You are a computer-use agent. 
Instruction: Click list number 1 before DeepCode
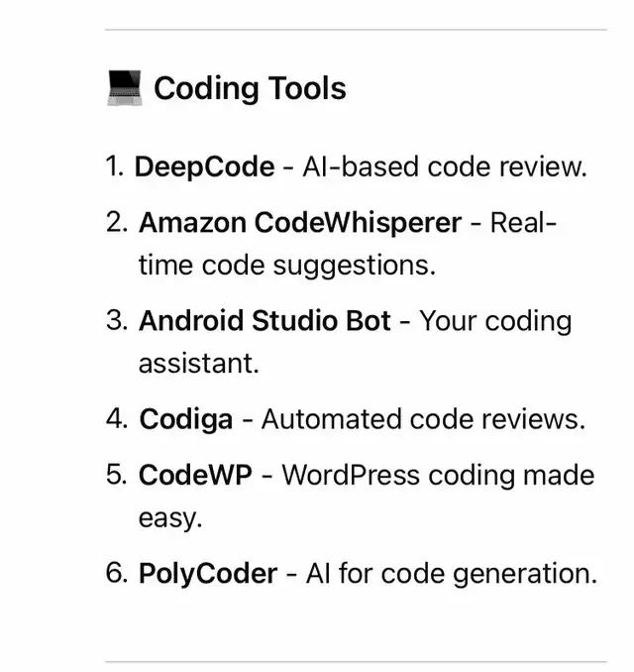115,167
